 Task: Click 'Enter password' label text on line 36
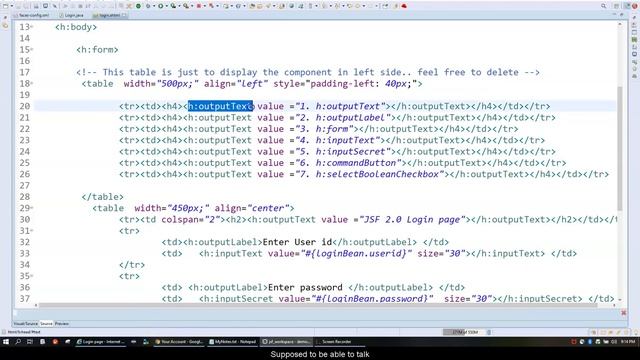305,287
